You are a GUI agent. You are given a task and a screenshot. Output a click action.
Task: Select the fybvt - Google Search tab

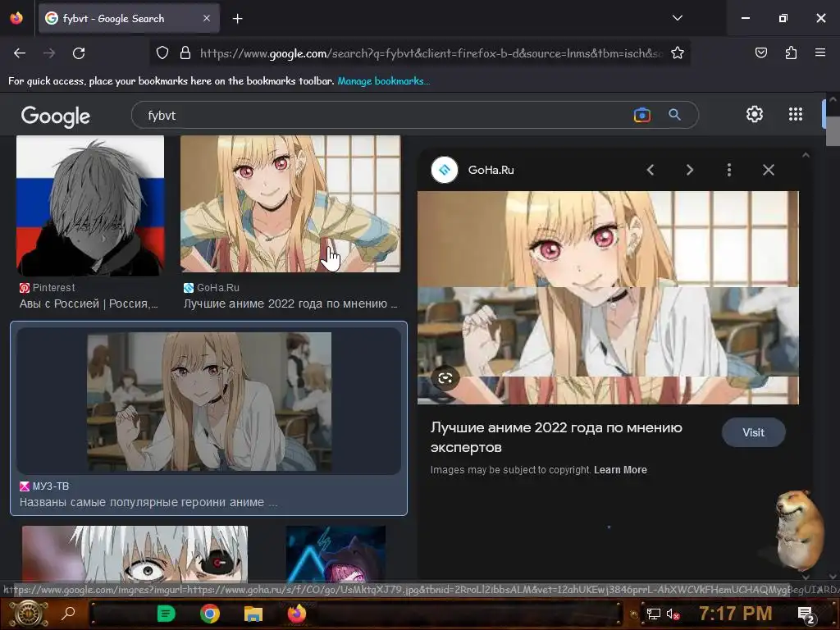click(x=129, y=18)
